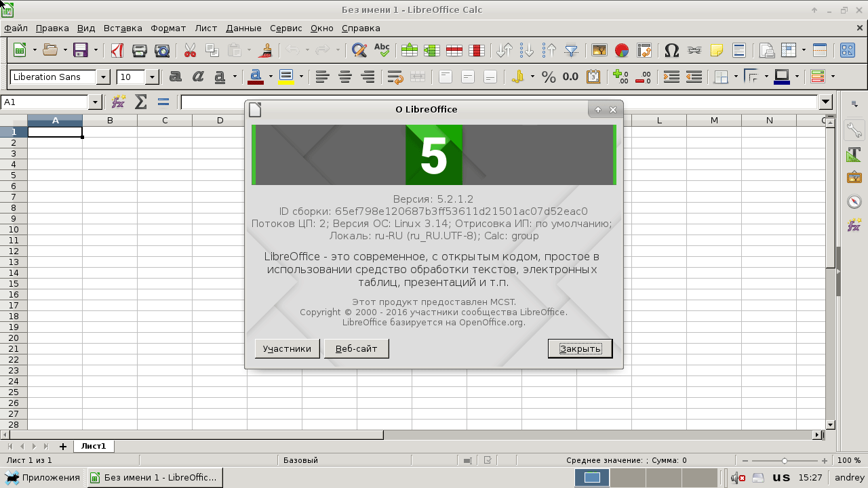Apply the AutoFilter funnel icon
Image resolution: width=868 pixels, height=488 pixels.
point(572,50)
